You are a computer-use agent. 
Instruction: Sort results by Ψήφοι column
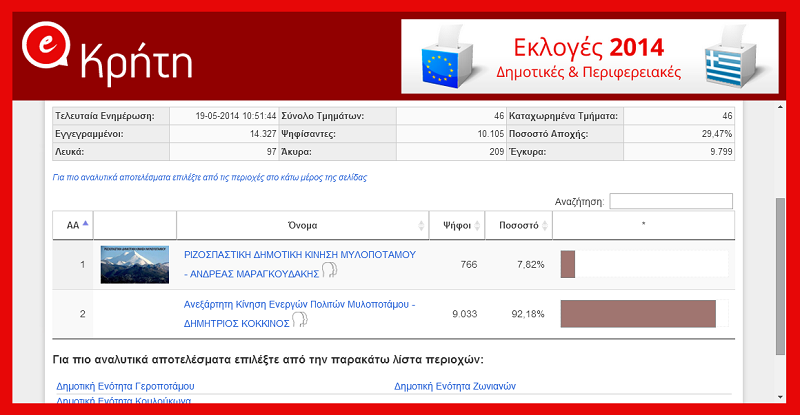click(x=455, y=225)
